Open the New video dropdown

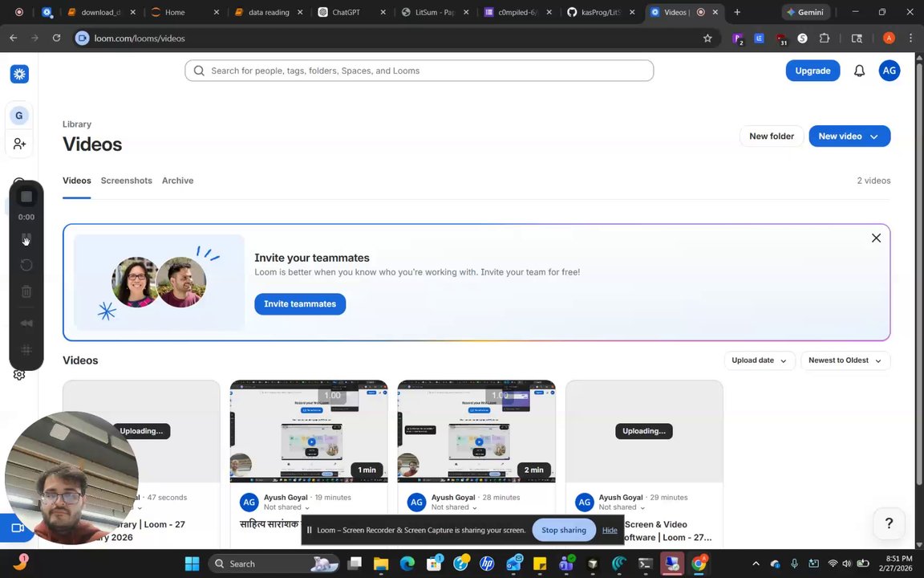click(849, 136)
